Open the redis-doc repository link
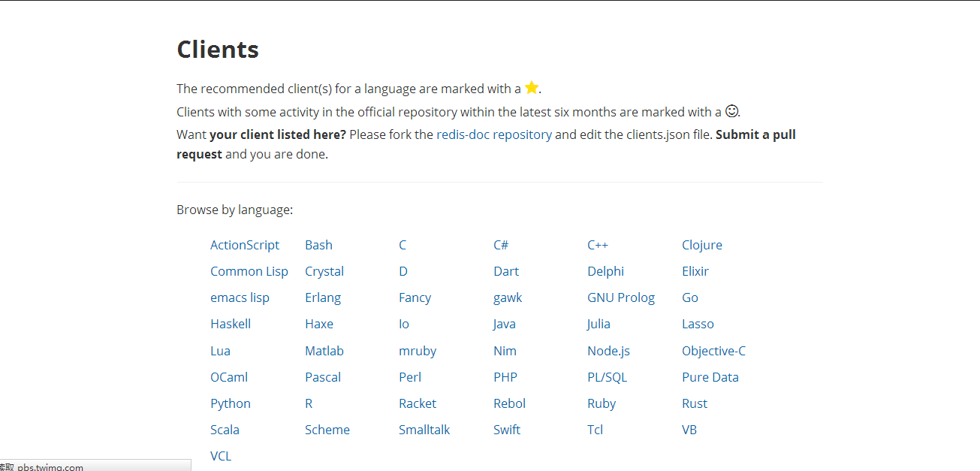 click(x=494, y=134)
